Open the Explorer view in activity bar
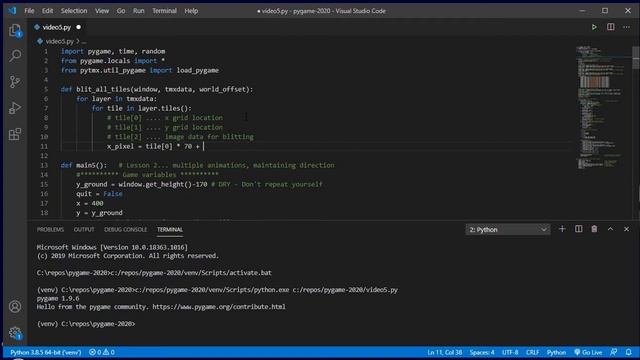The width and height of the screenshot is (640, 360). 15,30
